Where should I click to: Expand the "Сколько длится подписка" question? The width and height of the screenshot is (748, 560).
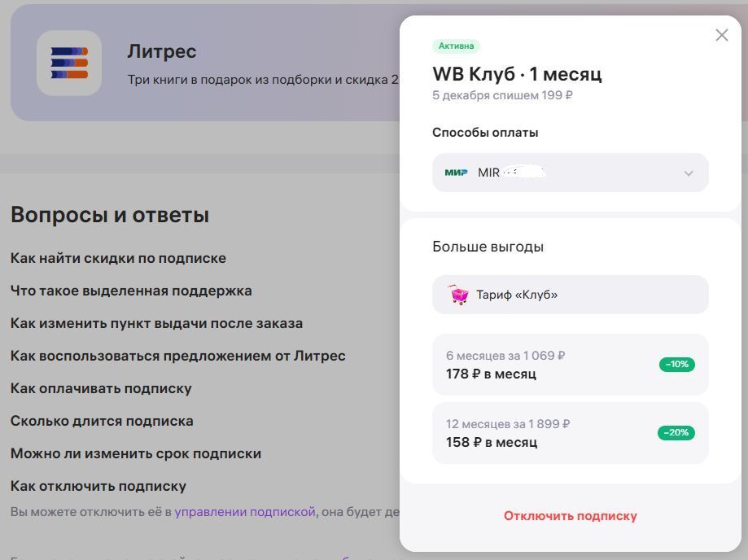pyautogui.click(x=102, y=421)
